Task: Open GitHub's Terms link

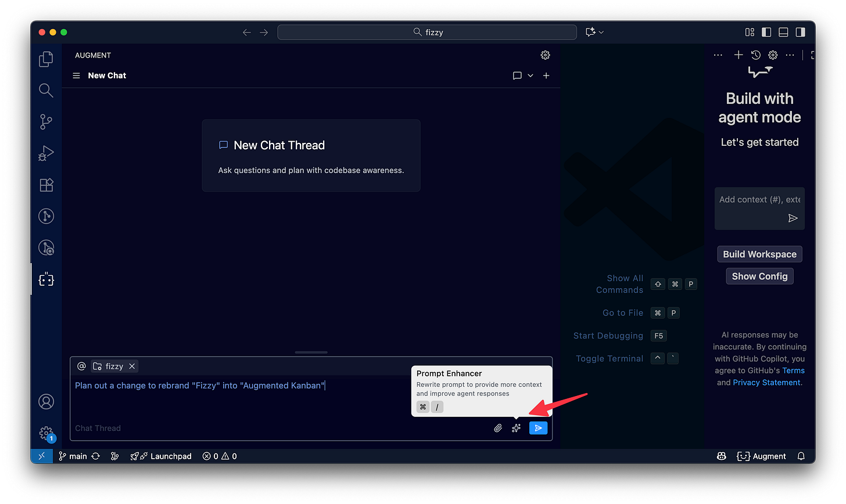Action: (794, 370)
